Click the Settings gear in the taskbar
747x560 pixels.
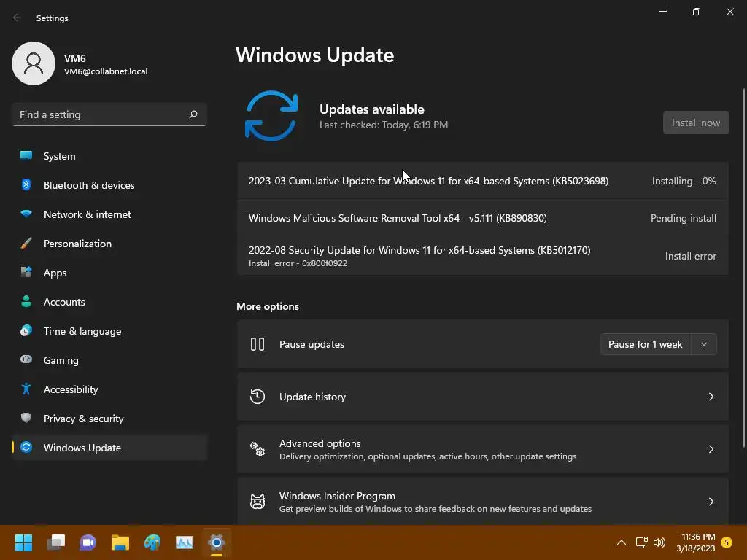tap(216, 542)
